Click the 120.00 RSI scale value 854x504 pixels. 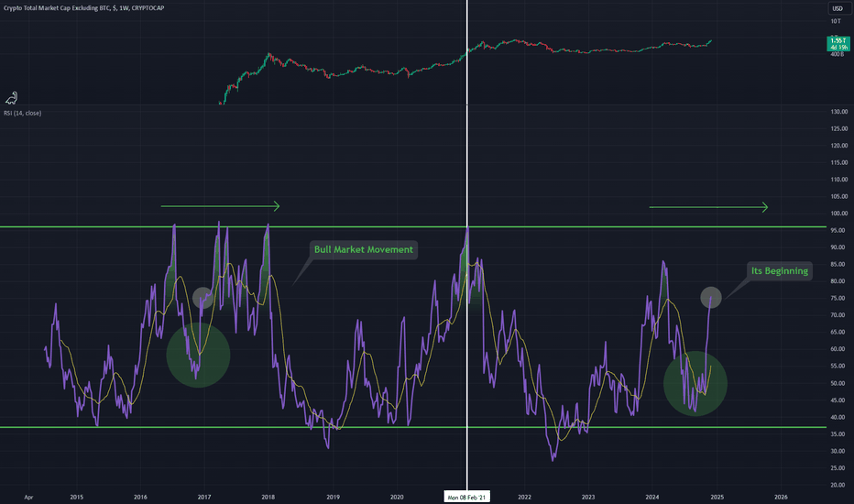tap(838, 146)
